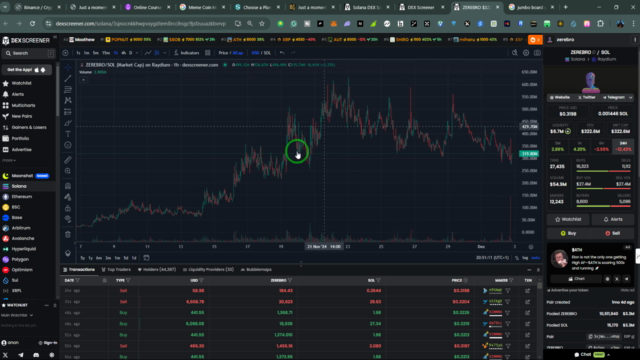This screenshot has width=640, height=360.
Task: Filter maker on the 6,608.78 Sell row
Action: [507, 302]
